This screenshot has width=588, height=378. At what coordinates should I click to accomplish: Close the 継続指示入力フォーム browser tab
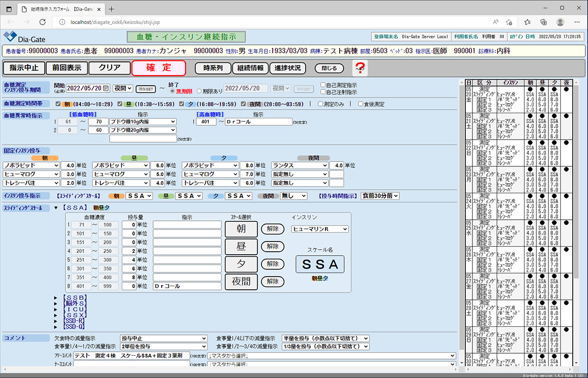tap(99, 9)
